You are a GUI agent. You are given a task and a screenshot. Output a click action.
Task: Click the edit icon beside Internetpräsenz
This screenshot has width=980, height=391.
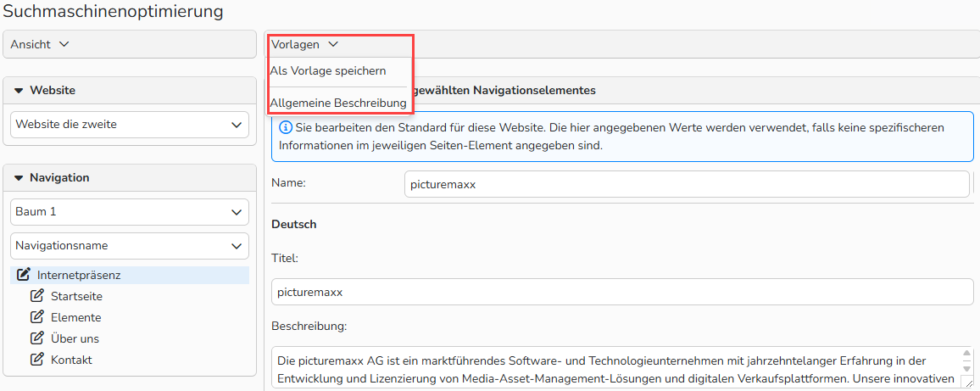(23, 275)
